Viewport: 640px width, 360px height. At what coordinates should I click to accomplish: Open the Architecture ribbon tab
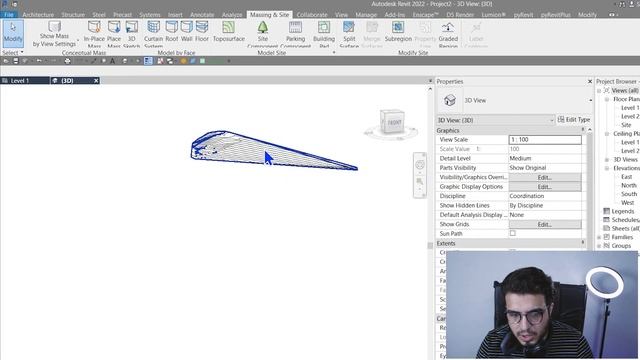[38, 15]
